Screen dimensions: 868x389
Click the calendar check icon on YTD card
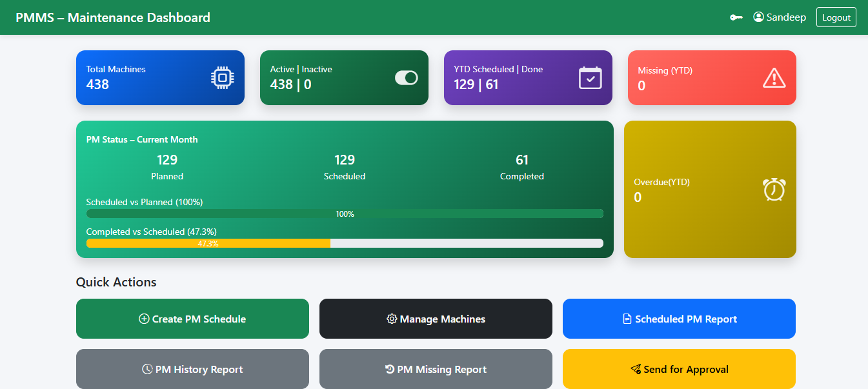[x=590, y=77]
